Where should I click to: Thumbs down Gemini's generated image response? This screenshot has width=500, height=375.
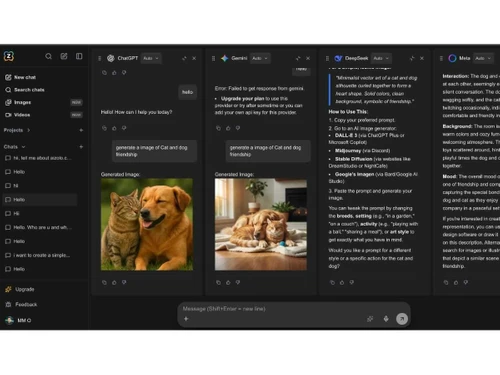(238, 282)
